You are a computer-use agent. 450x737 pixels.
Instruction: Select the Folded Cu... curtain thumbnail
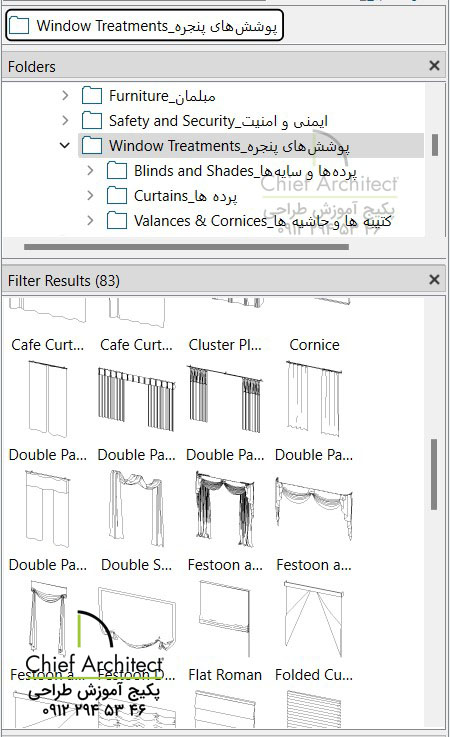tap(314, 631)
